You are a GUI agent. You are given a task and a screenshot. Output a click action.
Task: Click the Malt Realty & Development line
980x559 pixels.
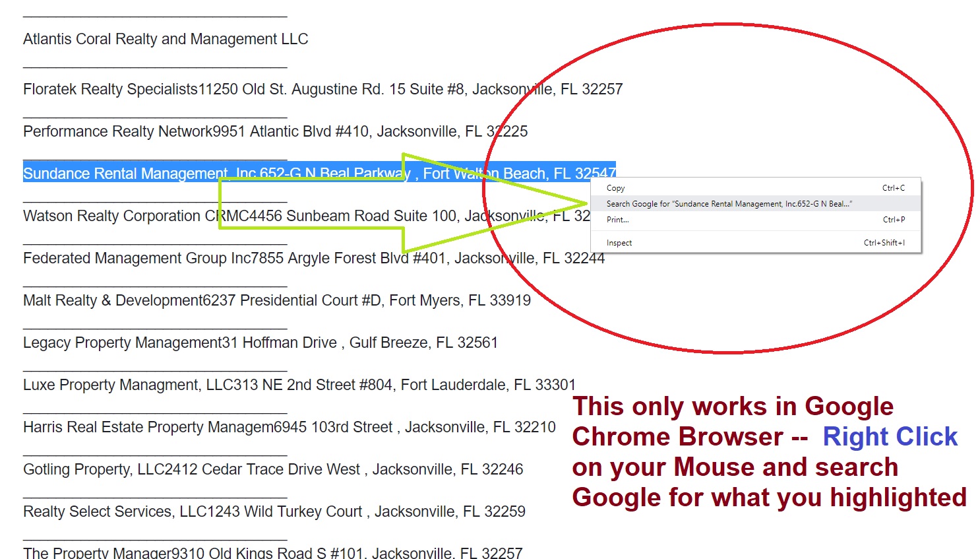tap(277, 300)
